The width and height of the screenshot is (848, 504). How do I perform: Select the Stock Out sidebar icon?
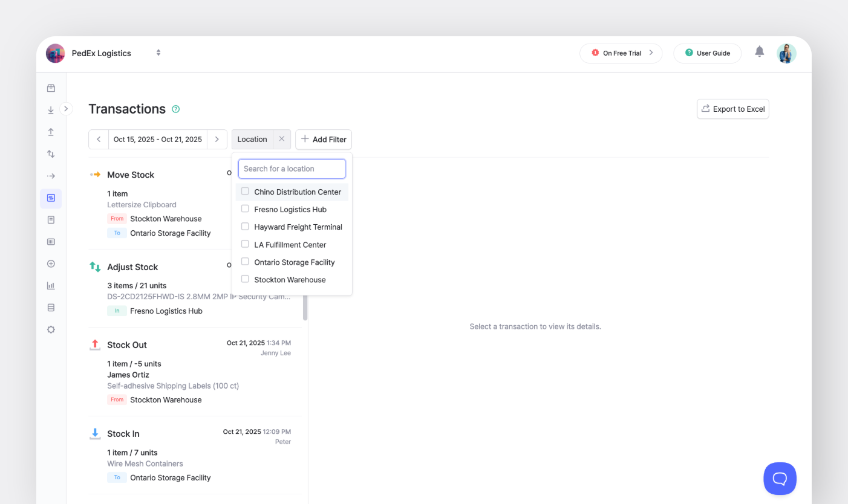[51, 131]
